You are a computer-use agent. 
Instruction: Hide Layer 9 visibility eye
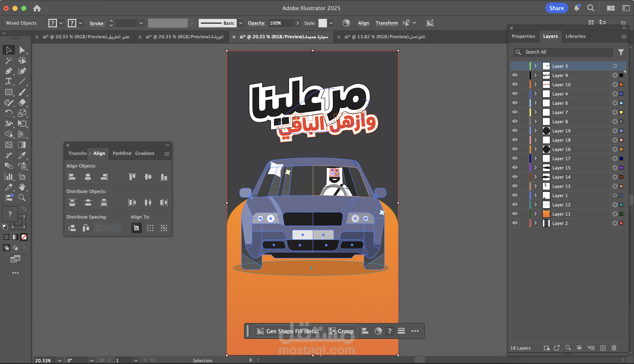click(515, 75)
